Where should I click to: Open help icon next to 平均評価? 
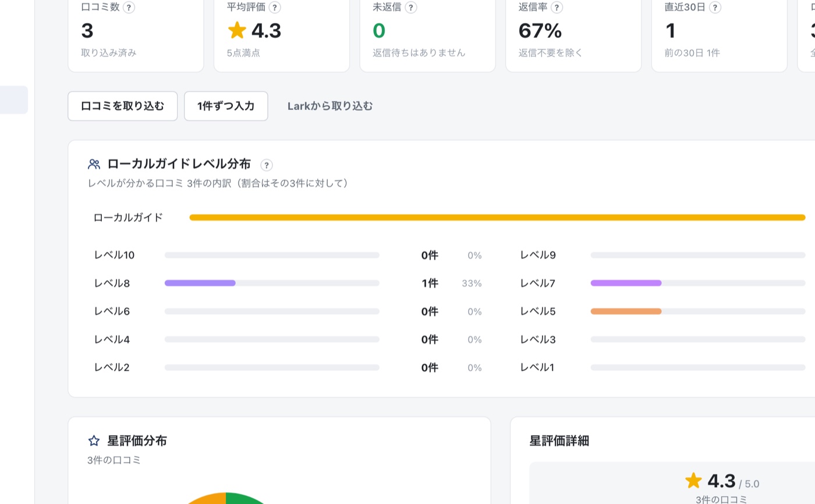coord(275,8)
